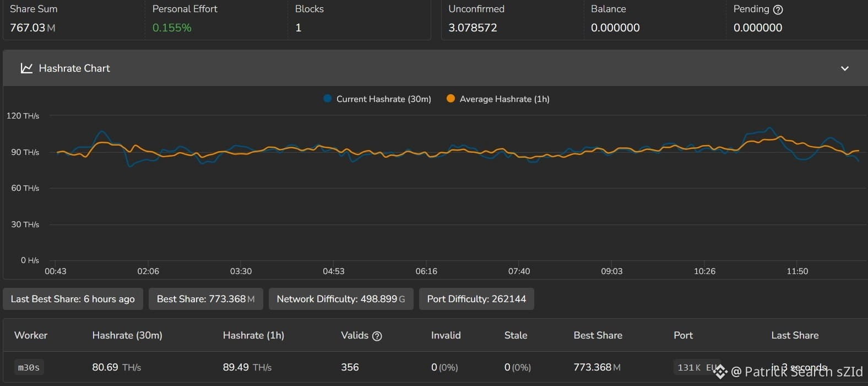Click the Worker column header

[x=31, y=335]
